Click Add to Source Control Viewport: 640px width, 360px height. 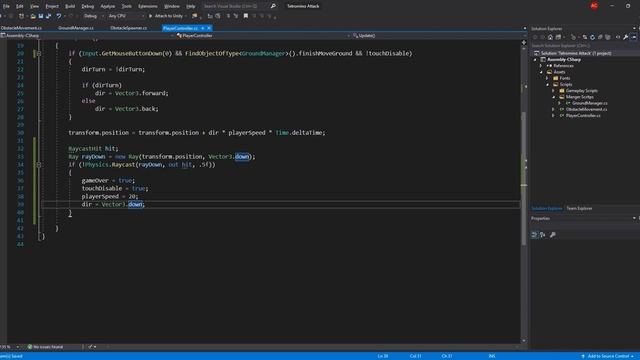tap(607, 356)
